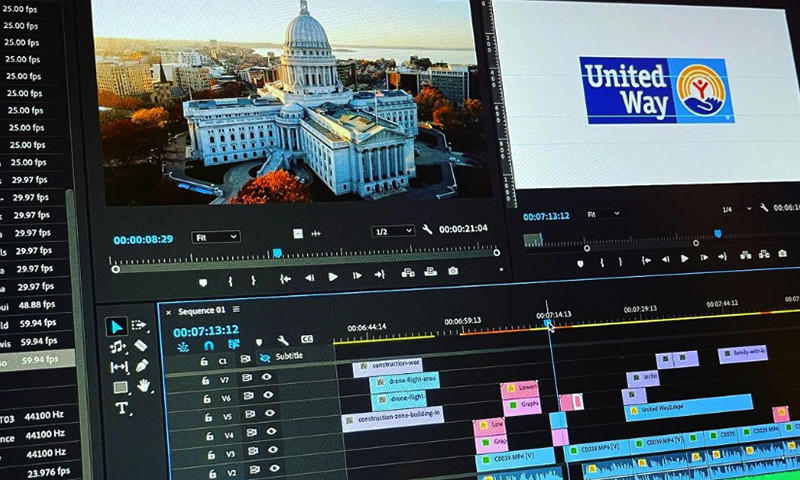Screen dimensions: 800x480
Task: Select the Slip tool
Action: pyautogui.click(x=118, y=367)
